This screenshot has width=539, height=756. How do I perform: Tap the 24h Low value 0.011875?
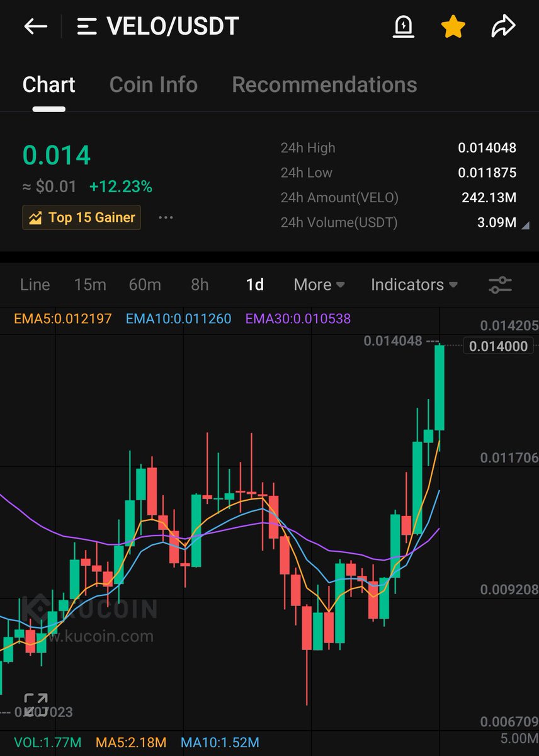pyautogui.click(x=487, y=173)
